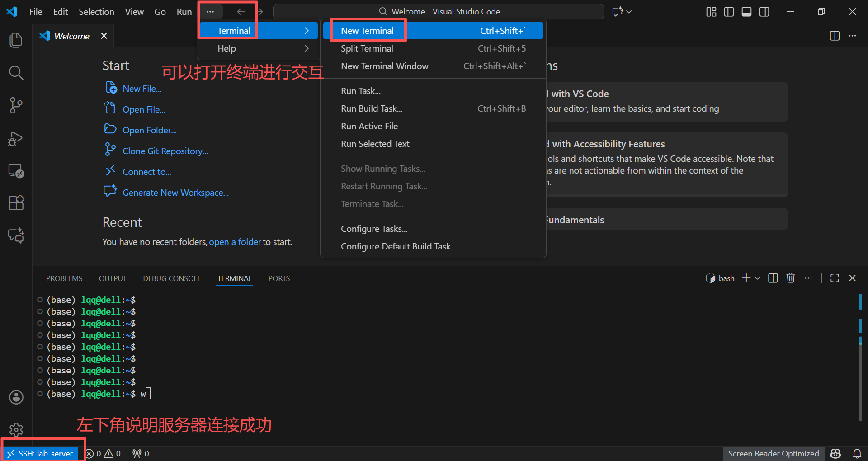The image size is (868, 461).
Task: Close the terminal panel
Action: (852, 278)
